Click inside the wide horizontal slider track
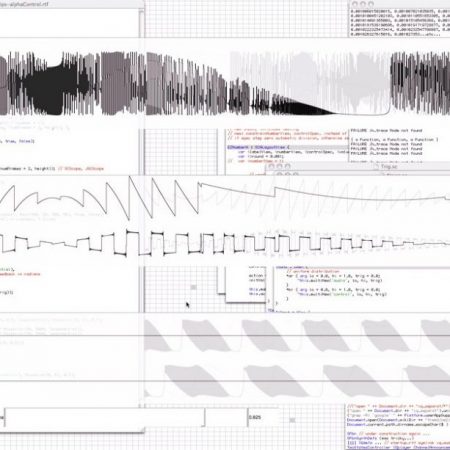Image resolution: width=450 pixels, height=450 pixels. [x=104, y=417]
